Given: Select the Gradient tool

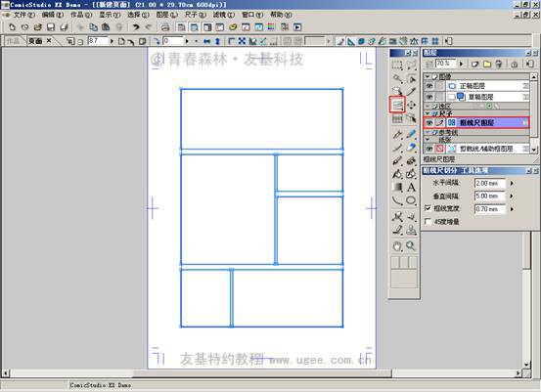Looking at the screenshot, I should 397,188.
